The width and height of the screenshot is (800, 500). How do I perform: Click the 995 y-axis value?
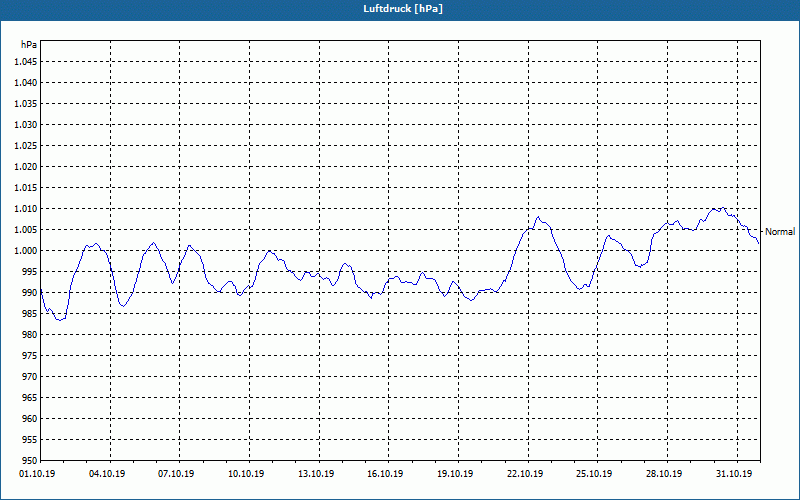(31, 271)
